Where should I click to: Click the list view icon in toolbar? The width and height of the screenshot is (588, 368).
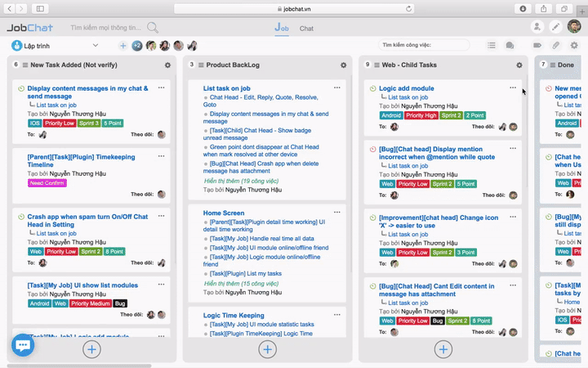click(x=492, y=46)
